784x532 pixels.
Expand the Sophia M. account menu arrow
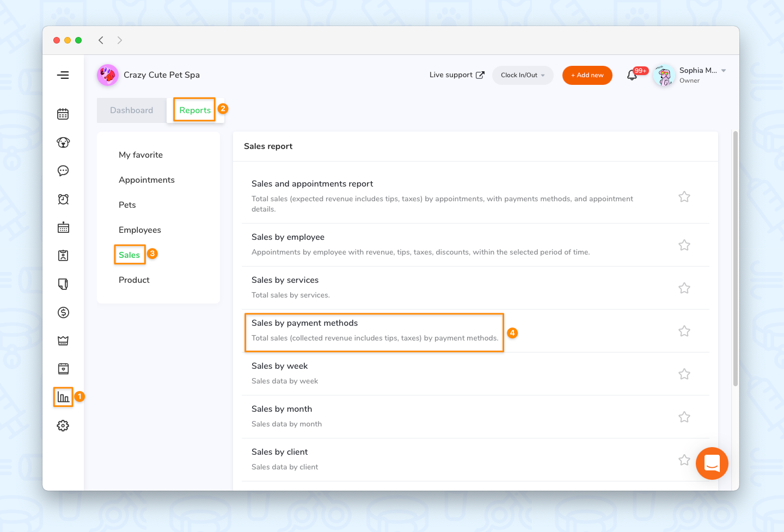tap(724, 71)
